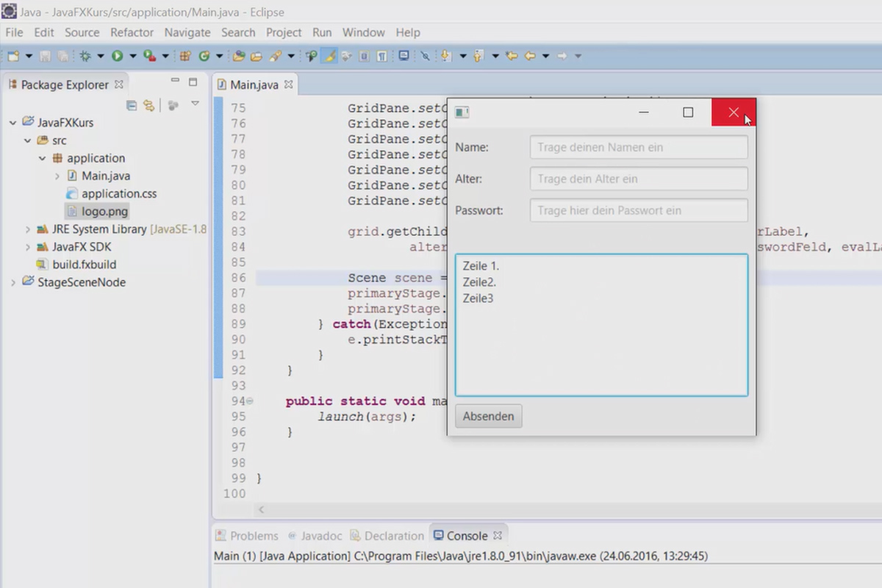Open the Window menu
The width and height of the screenshot is (882, 588).
pos(363,32)
